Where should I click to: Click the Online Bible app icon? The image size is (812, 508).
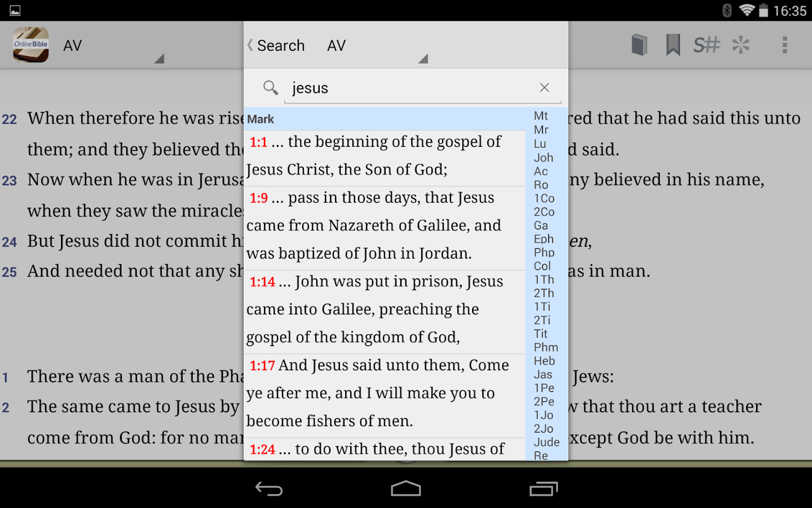coord(30,45)
